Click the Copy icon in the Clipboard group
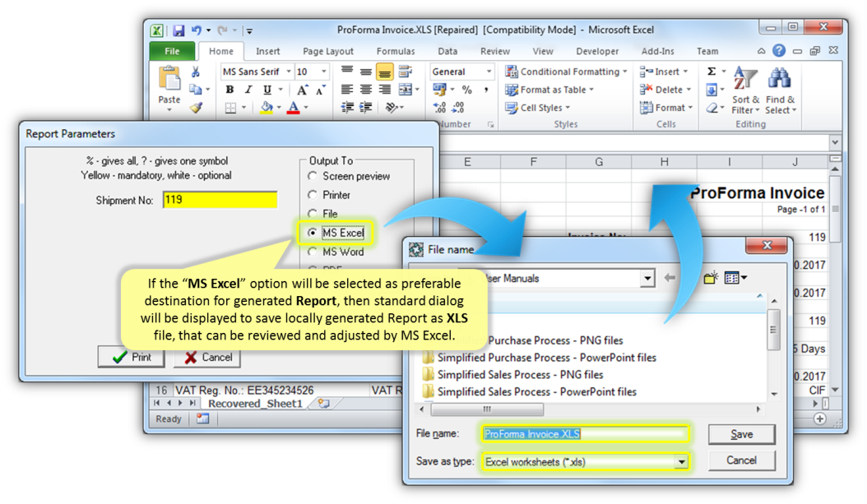This screenshot has height=504, width=867. pos(195,90)
